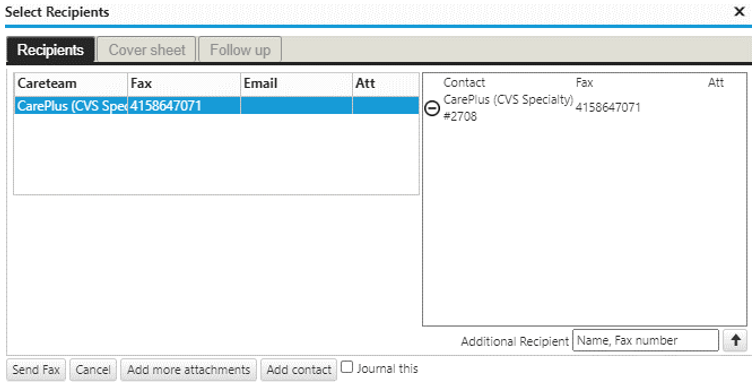Select the Recipients tab
755x387 pixels.
coord(51,50)
